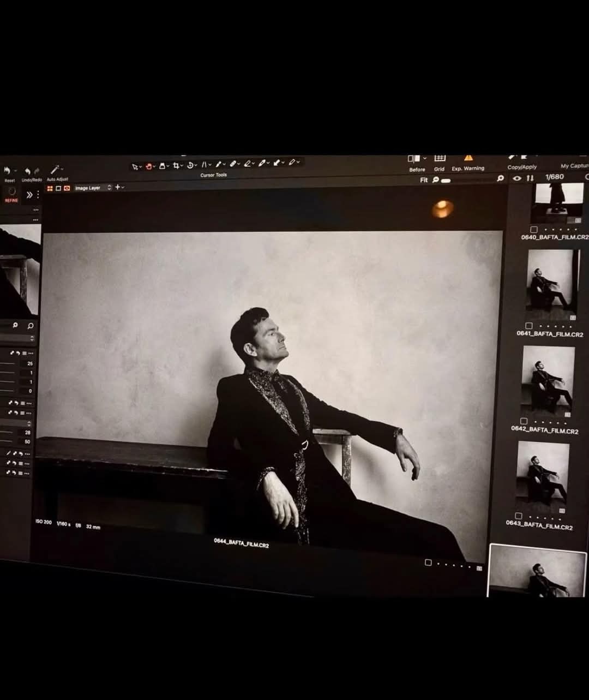
Task: Tick checkbox under 0641_BAFTA_FILM thumbnail
Action: [x=528, y=326]
